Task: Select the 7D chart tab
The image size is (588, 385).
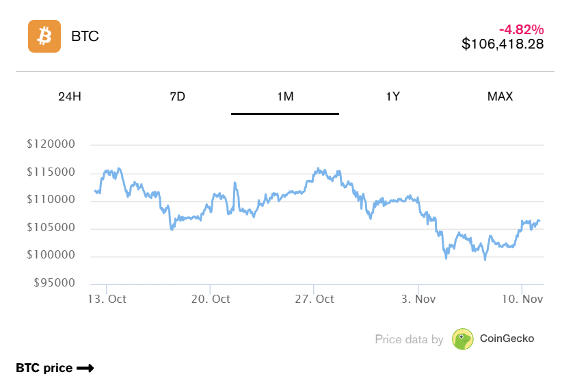Action: (177, 96)
